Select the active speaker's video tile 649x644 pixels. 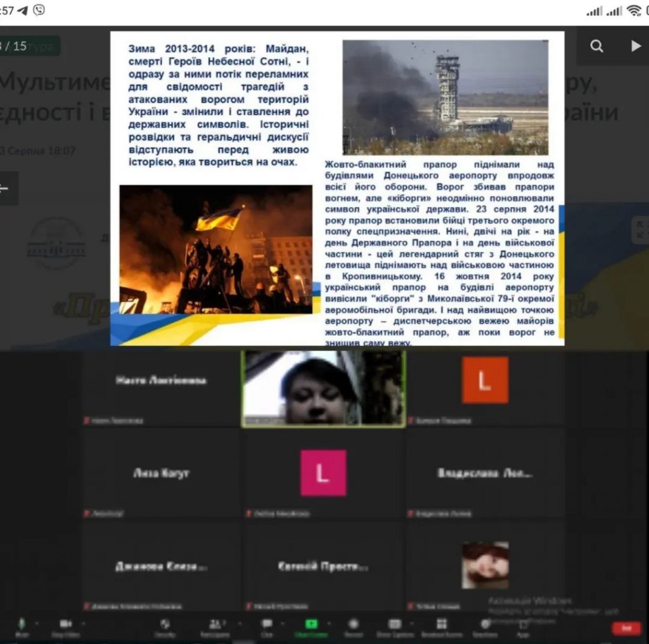point(323,388)
